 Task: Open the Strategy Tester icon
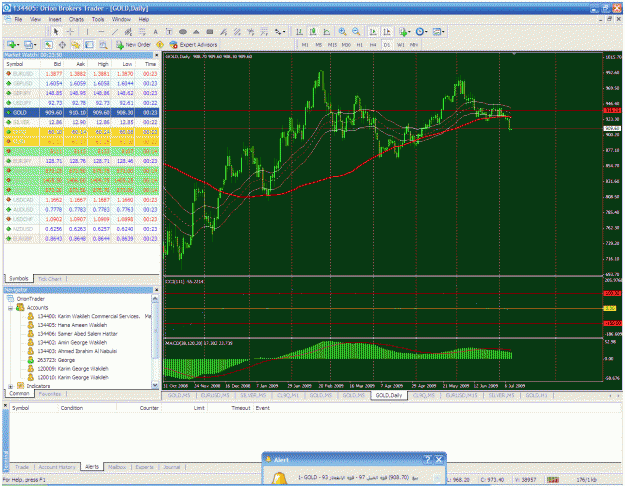pyautogui.click(x=103, y=45)
